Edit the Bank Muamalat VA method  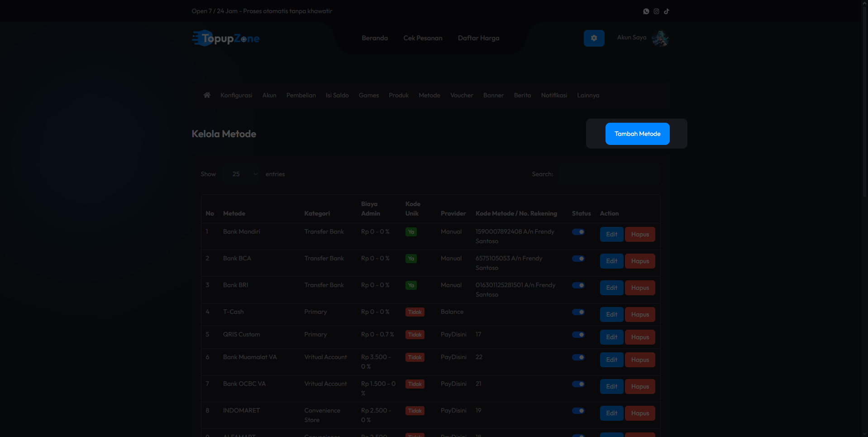point(611,360)
